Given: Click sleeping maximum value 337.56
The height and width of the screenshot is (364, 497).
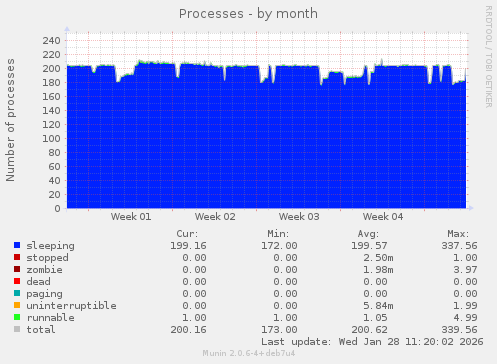Looking at the screenshot, I should point(460,246).
